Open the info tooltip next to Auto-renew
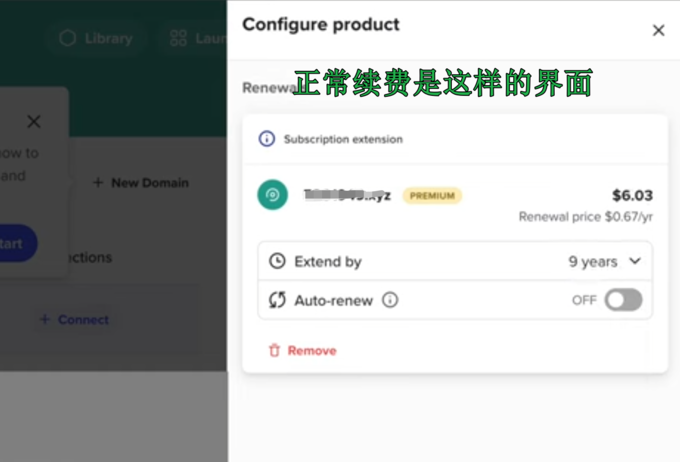 390,300
